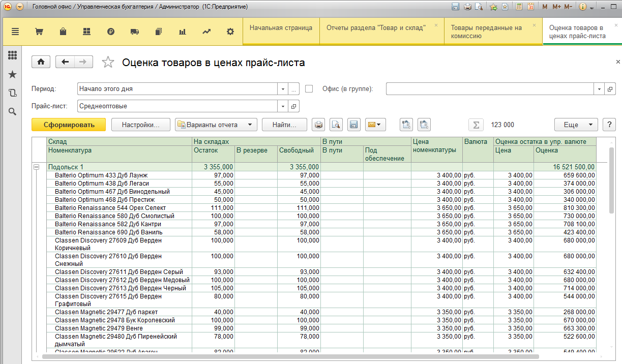Open Настройки... report settings

coord(141,125)
